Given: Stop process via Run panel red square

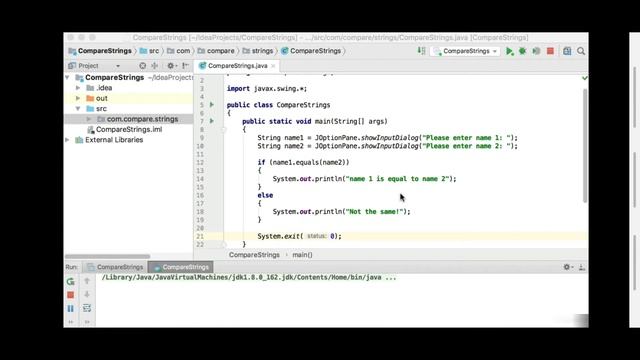Looking at the screenshot, I should point(71,295).
